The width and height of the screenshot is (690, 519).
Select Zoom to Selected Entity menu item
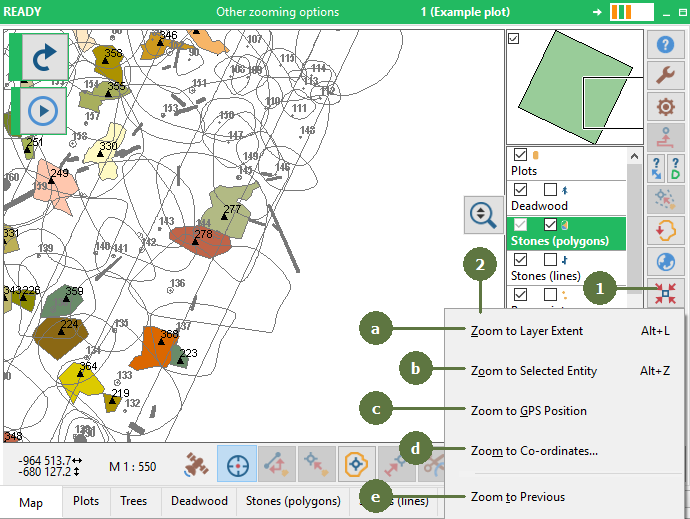(x=533, y=371)
